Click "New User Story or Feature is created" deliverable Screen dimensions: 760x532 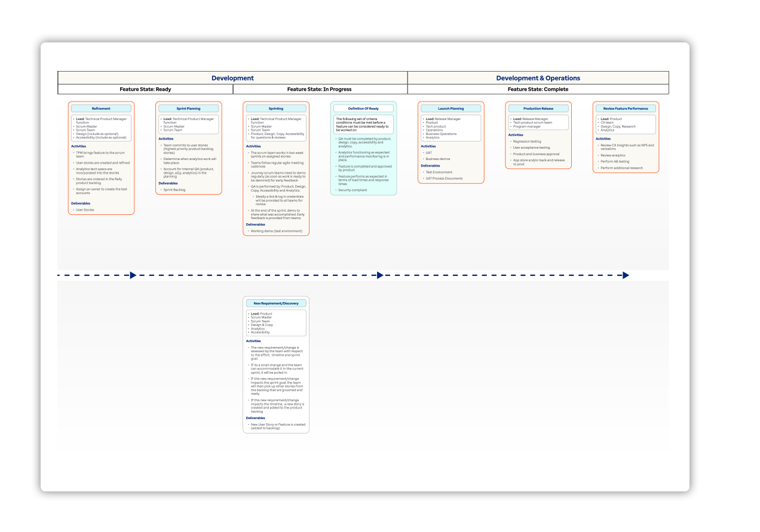(x=278, y=426)
